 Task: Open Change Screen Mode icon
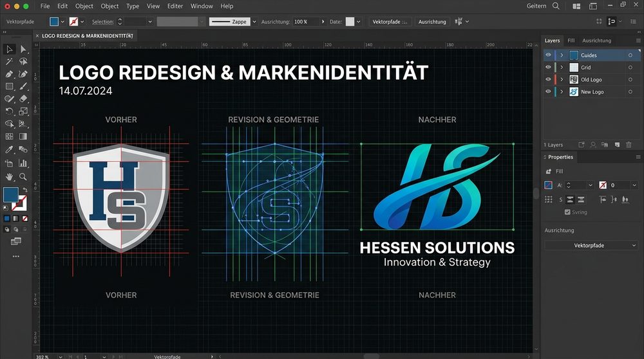coord(16,241)
